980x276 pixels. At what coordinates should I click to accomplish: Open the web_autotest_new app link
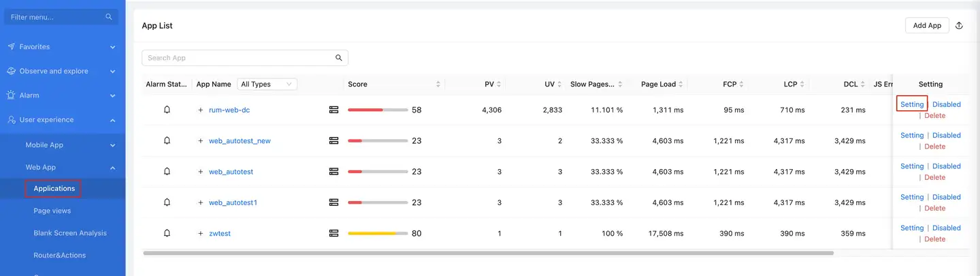pyautogui.click(x=240, y=141)
